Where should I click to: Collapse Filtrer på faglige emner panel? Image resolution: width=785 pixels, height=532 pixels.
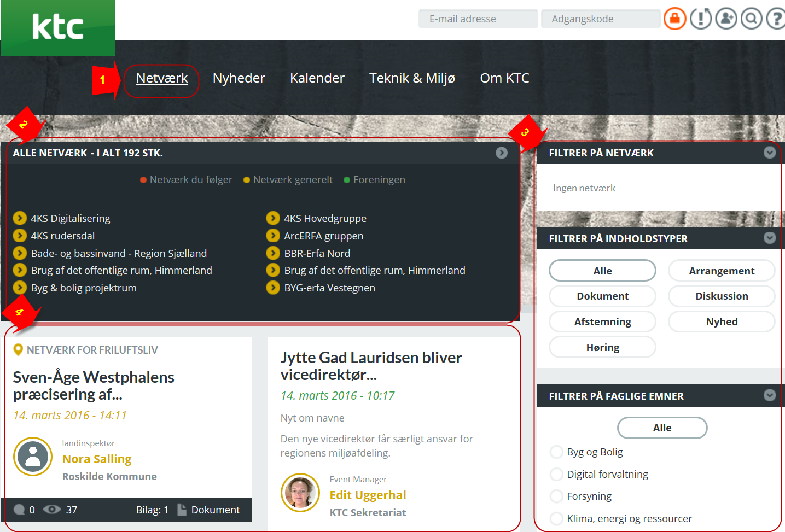[x=770, y=395]
